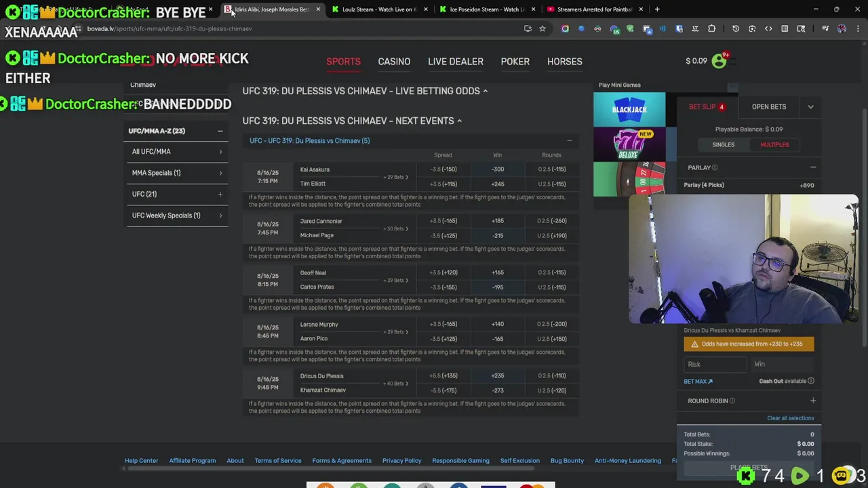868x488 pixels.
Task: Expand the UFC (21) sidebar category
Action: coord(220,195)
